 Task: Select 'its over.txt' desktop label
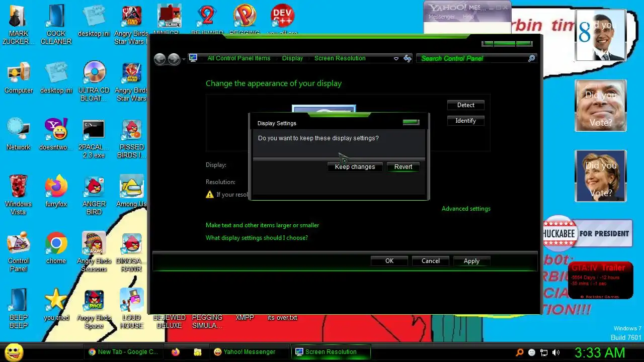pos(282,318)
